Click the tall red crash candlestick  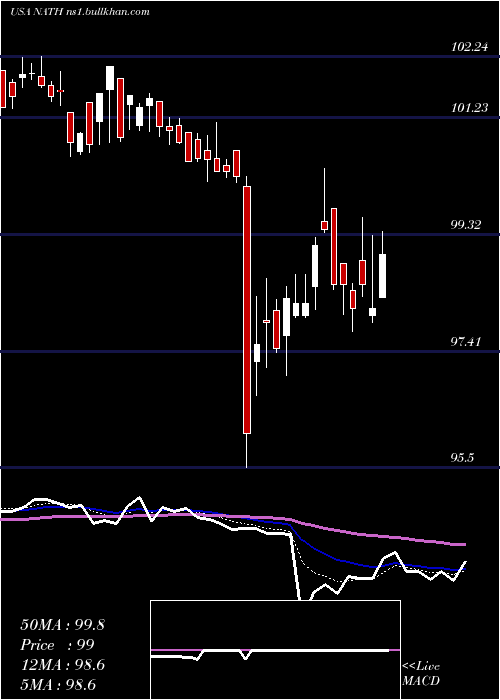tap(246, 310)
